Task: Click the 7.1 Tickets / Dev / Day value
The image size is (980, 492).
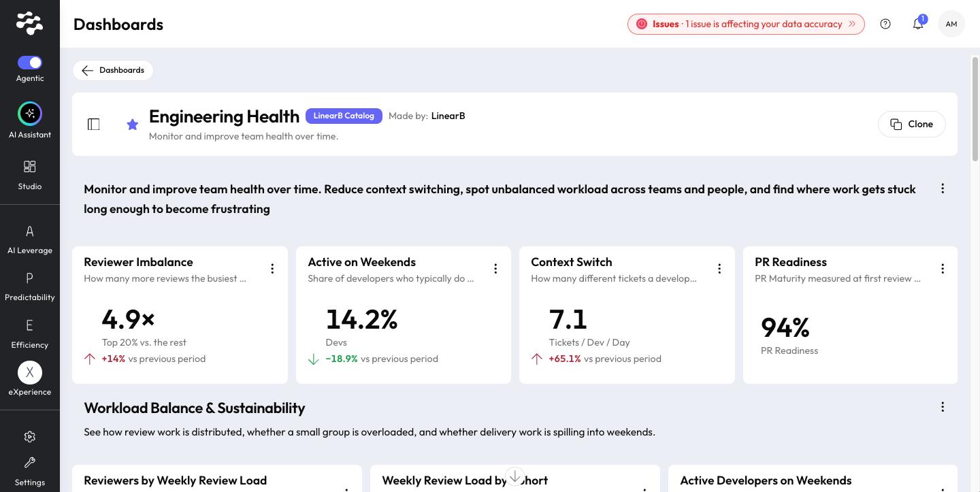Action: click(x=568, y=319)
